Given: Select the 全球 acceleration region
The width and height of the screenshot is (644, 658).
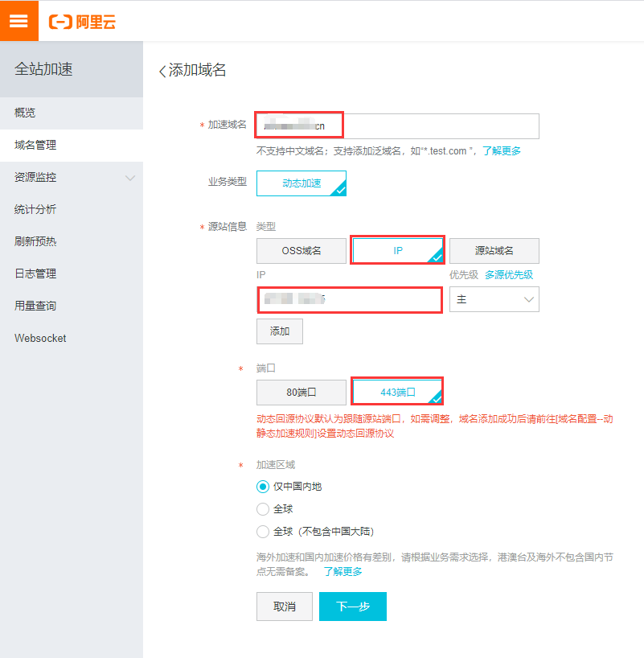Looking at the screenshot, I should click(x=262, y=509).
